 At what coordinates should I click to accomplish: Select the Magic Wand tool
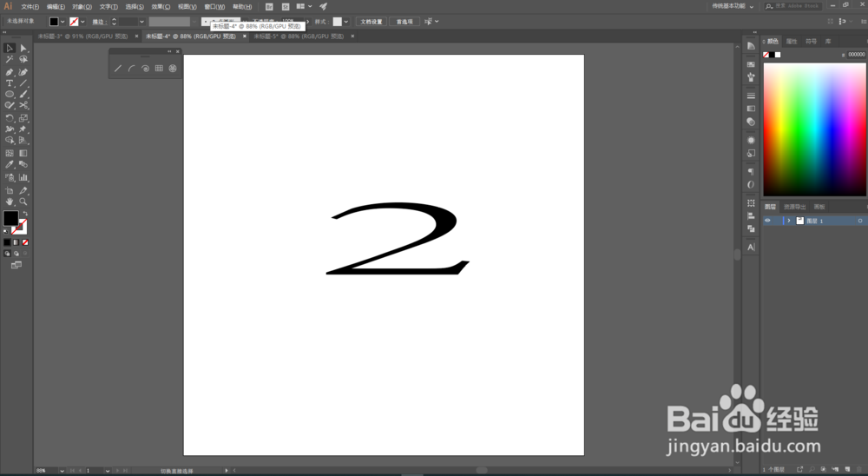(10, 59)
